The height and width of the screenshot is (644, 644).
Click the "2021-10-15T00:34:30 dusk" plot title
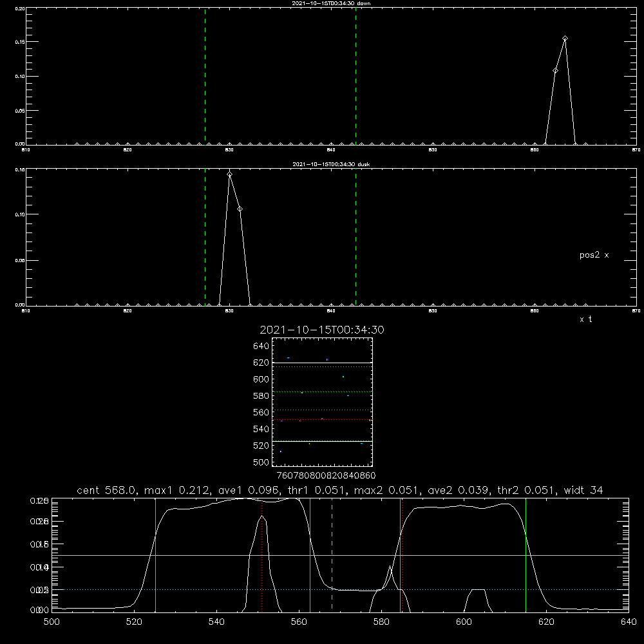coord(331,164)
